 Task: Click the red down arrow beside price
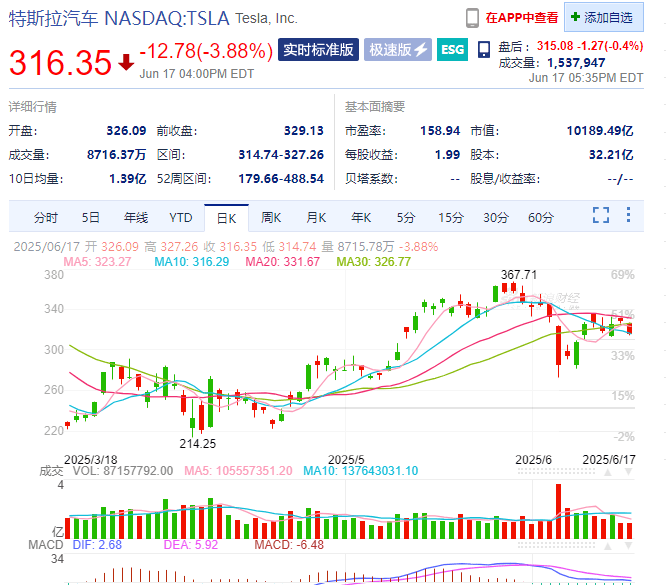pos(126,62)
